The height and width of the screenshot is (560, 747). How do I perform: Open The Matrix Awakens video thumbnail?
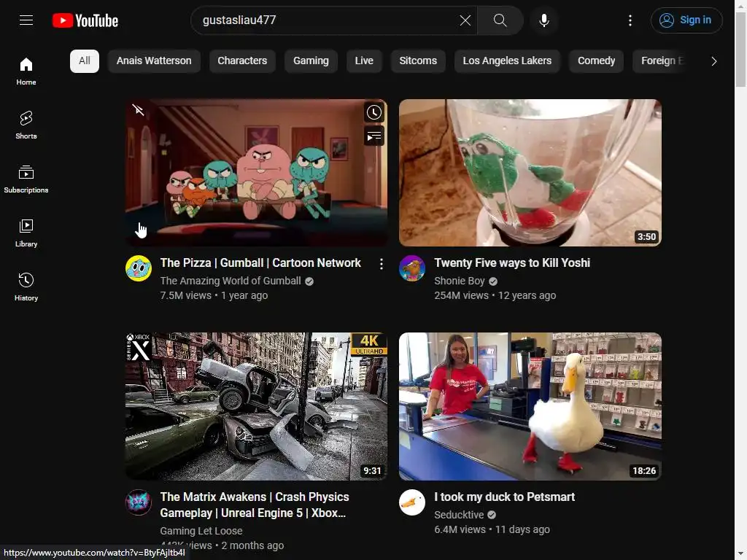coord(256,406)
